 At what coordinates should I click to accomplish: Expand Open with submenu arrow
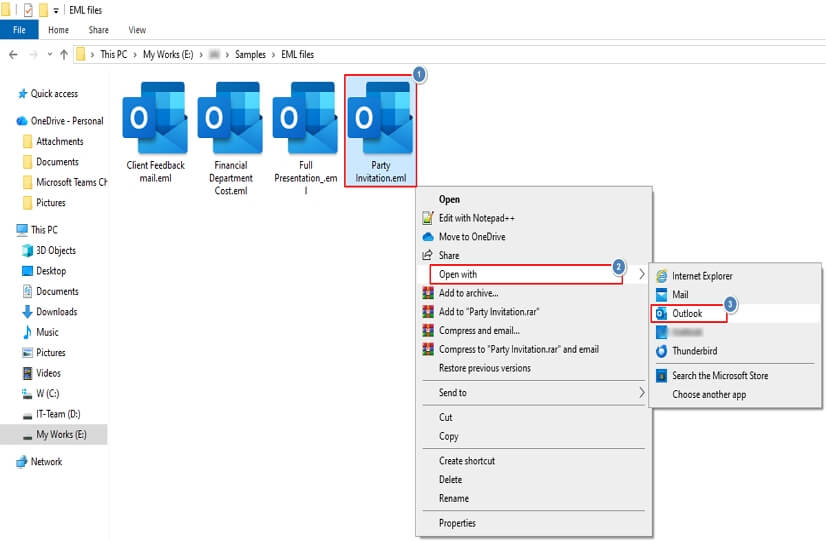click(x=642, y=274)
